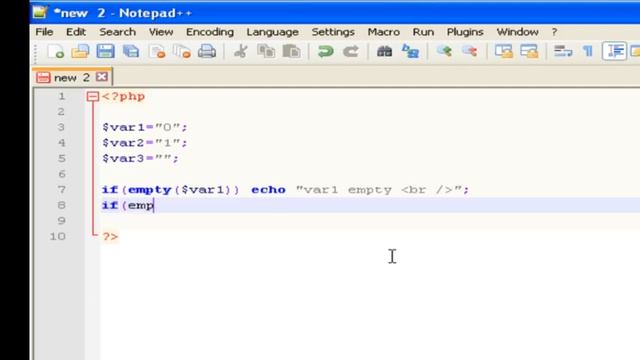Viewport: 640px width, 360px height.
Task: Click the Zoom Out icon
Action: (x=469, y=51)
